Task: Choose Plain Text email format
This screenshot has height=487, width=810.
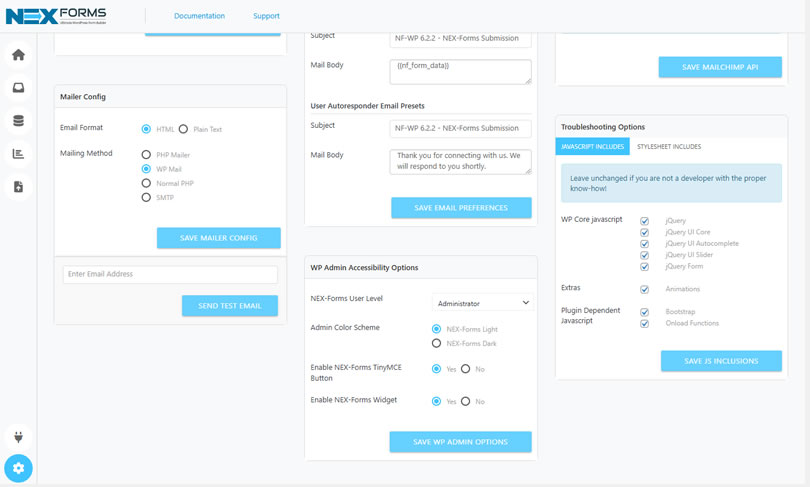Action: [x=183, y=129]
